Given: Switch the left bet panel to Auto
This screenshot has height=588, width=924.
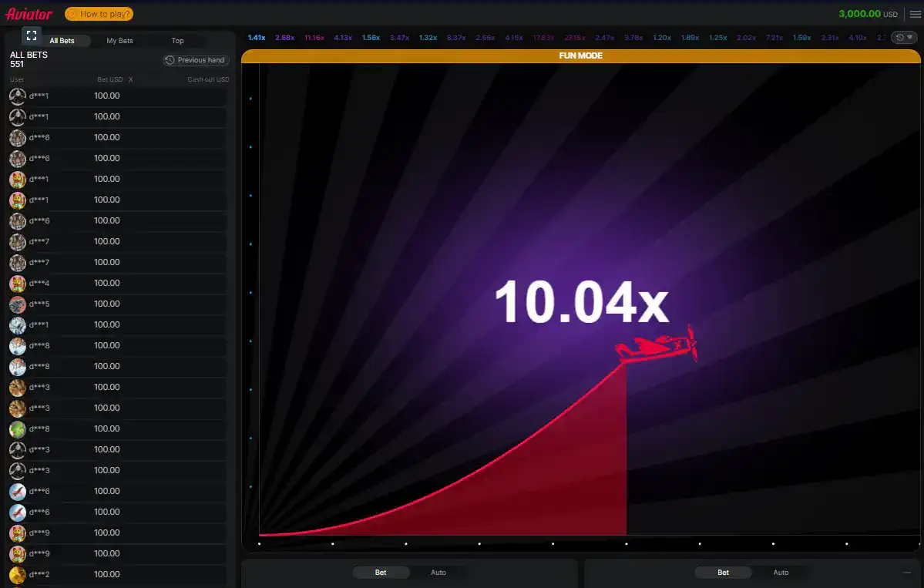Looking at the screenshot, I should pyautogui.click(x=438, y=573).
